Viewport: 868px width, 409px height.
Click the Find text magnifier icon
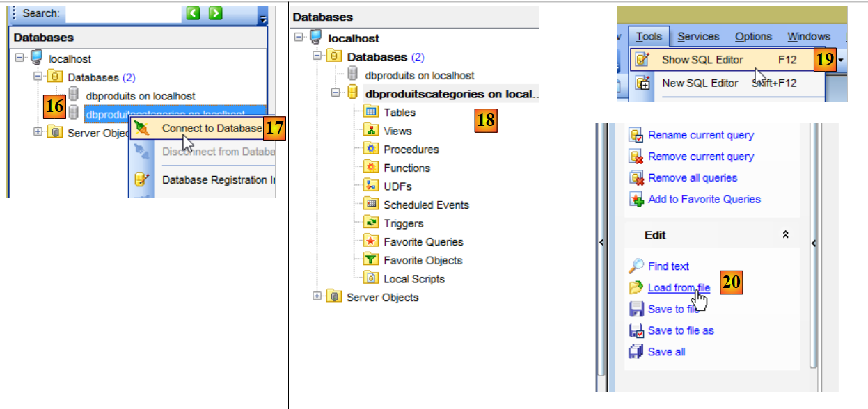pos(636,266)
